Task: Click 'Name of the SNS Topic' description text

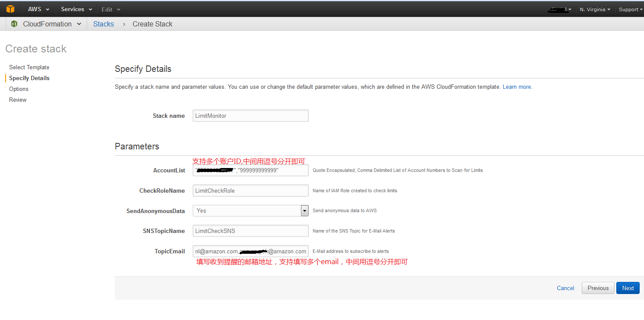Action: [x=354, y=231]
